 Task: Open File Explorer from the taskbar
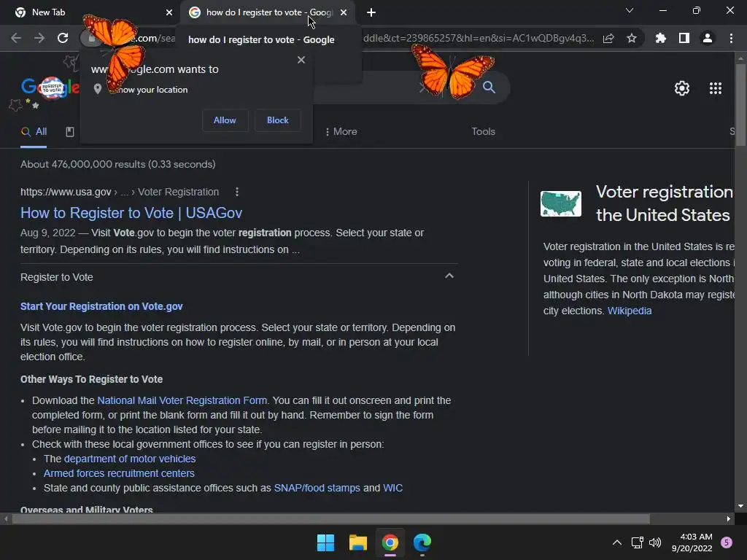[x=357, y=542]
